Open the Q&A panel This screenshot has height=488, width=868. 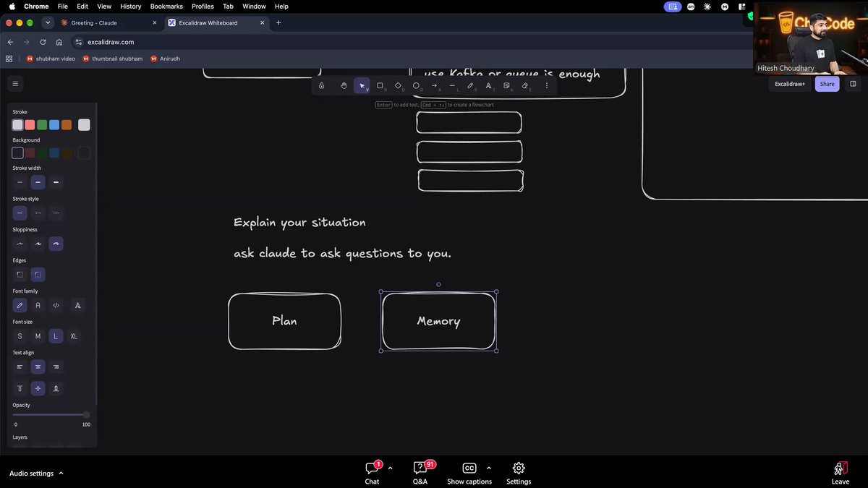click(x=420, y=474)
